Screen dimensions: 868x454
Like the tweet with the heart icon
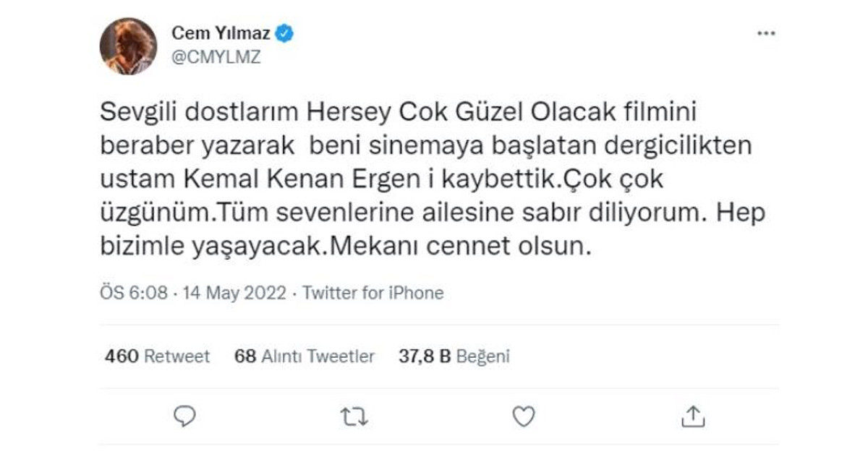[x=523, y=416]
